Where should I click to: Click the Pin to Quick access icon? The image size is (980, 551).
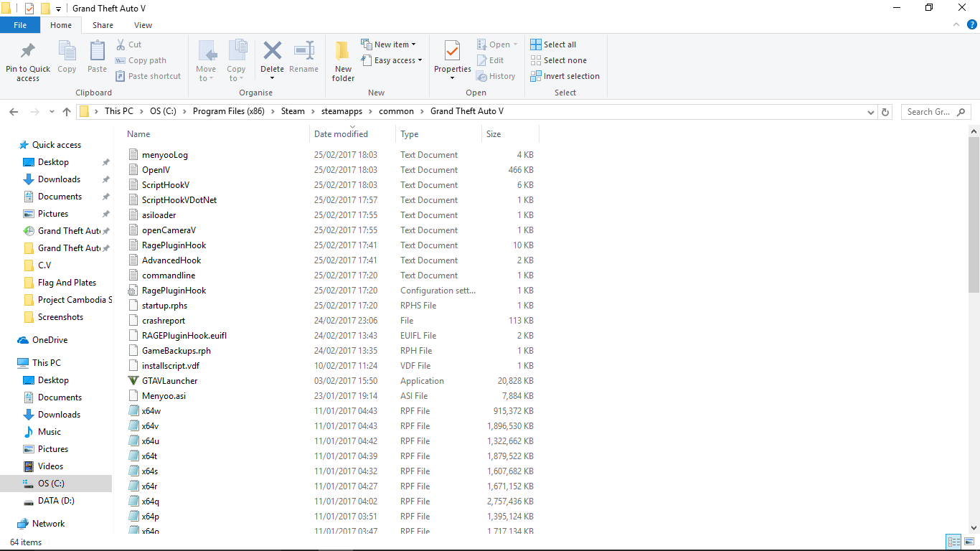click(28, 52)
